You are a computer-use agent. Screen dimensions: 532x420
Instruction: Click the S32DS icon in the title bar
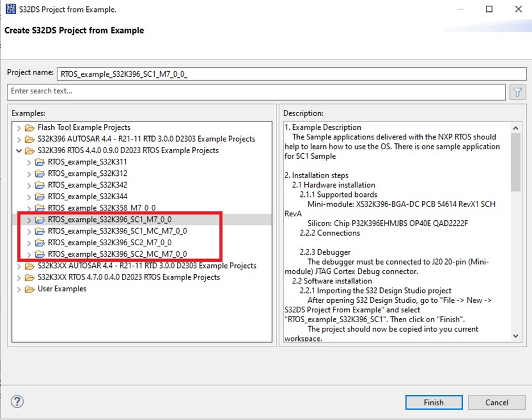pos(10,9)
